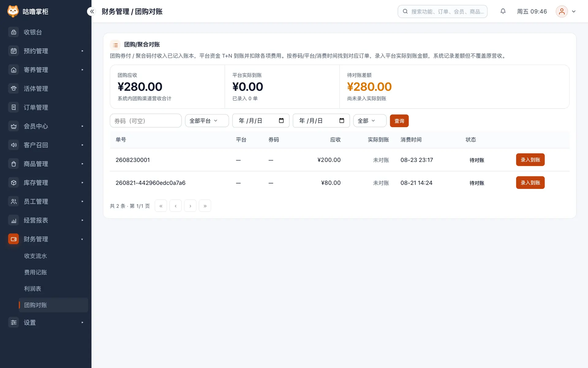The height and width of the screenshot is (368, 588).
Task: Click the 预约管理 calendar icon
Action: (x=13, y=51)
